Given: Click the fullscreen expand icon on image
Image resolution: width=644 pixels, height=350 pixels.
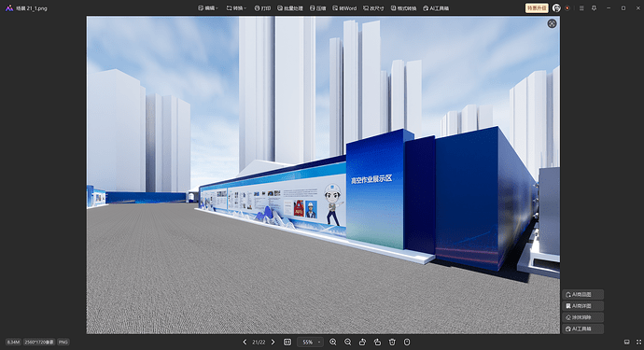Looking at the screenshot, I should point(552,24).
